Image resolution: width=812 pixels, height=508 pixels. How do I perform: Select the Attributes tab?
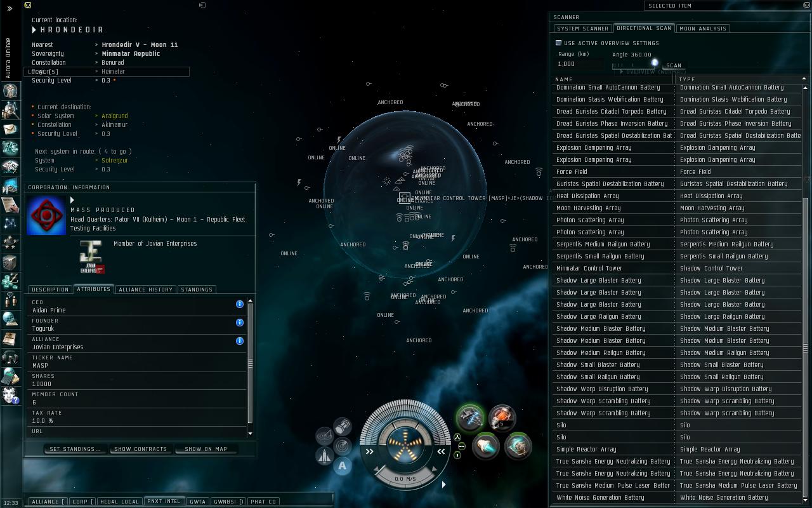[x=93, y=289]
